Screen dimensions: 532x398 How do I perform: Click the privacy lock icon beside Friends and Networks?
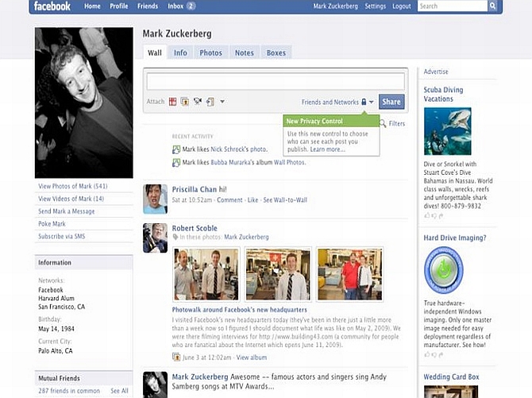(364, 102)
